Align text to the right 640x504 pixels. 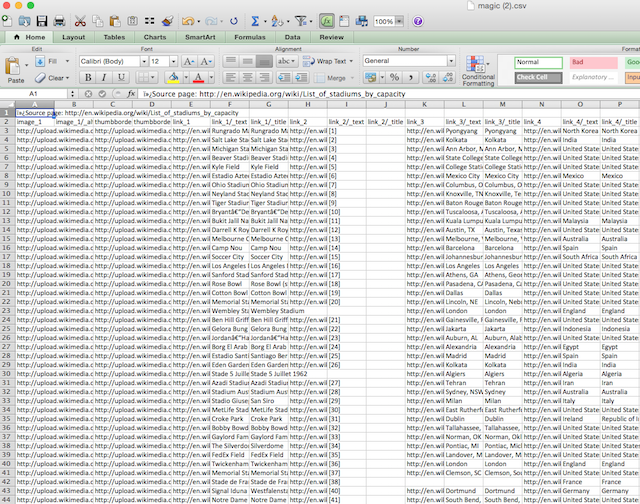pos(264,77)
